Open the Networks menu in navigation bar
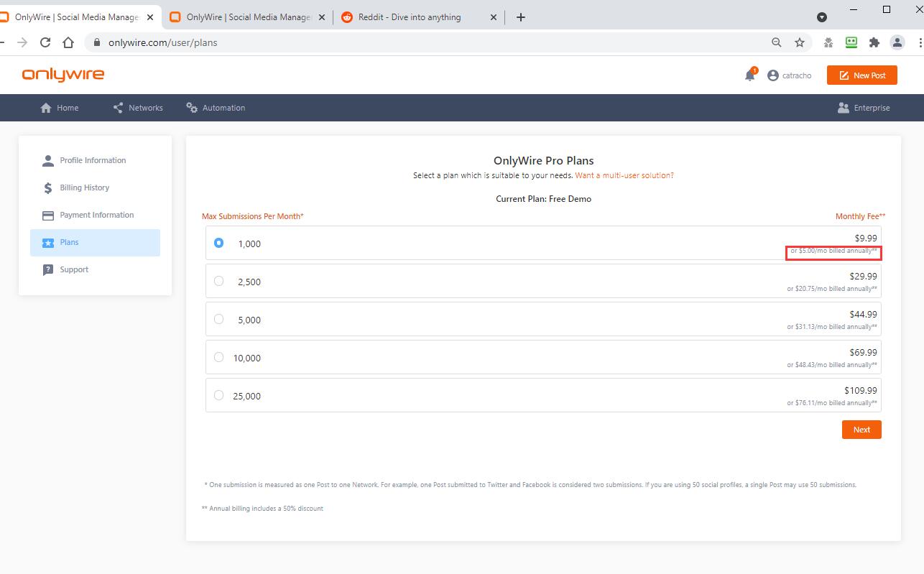924x574 pixels. coord(138,108)
